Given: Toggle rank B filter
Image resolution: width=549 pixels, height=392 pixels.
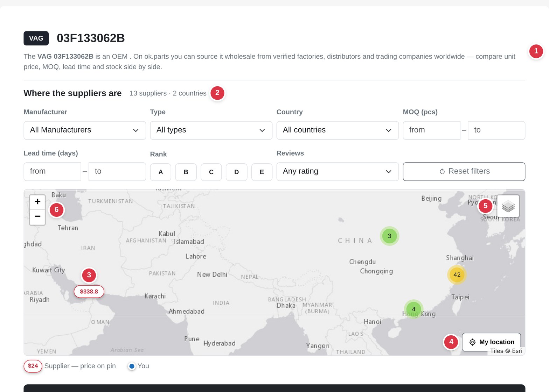Looking at the screenshot, I should [186, 172].
